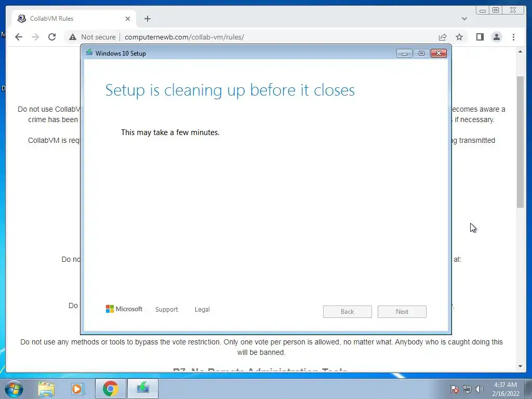Go back in Chrome browser history
This screenshot has width=532, height=399.
click(x=19, y=37)
